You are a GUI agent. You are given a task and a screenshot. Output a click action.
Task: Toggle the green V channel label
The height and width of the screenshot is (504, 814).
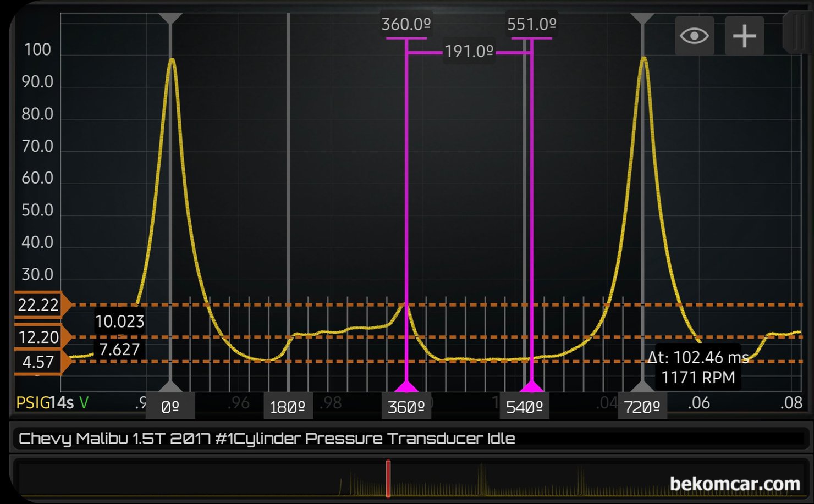tap(84, 403)
